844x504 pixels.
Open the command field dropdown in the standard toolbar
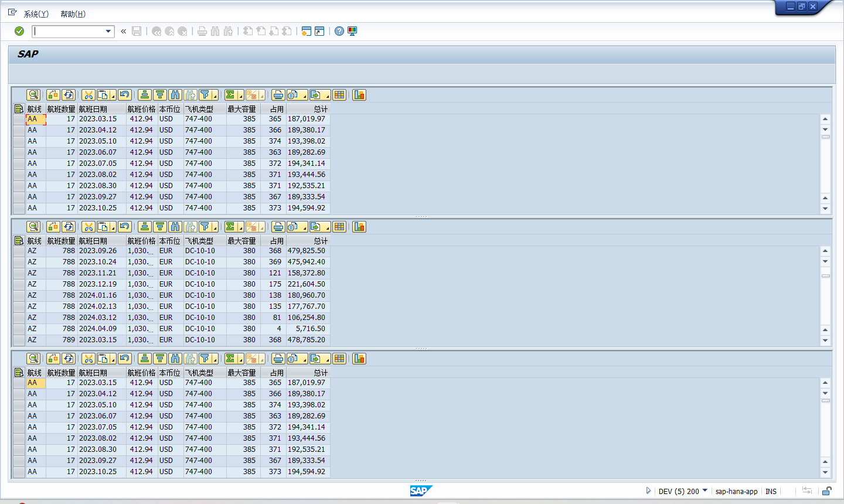pyautogui.click(x=109, y=31)
